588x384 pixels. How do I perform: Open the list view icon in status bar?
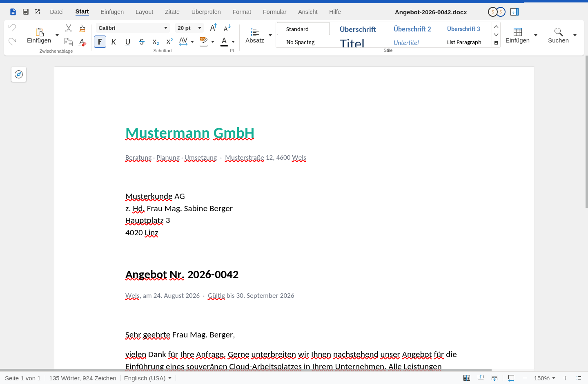click(x=579, y=378)
